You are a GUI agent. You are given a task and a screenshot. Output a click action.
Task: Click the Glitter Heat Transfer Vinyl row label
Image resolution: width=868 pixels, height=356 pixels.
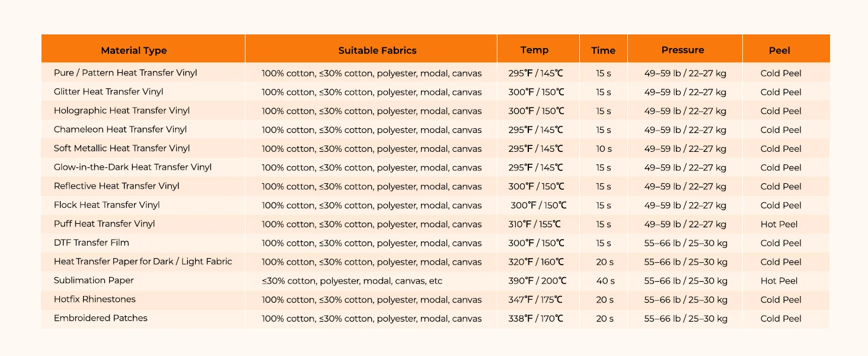pyautogui.click(x=108, y=92)
